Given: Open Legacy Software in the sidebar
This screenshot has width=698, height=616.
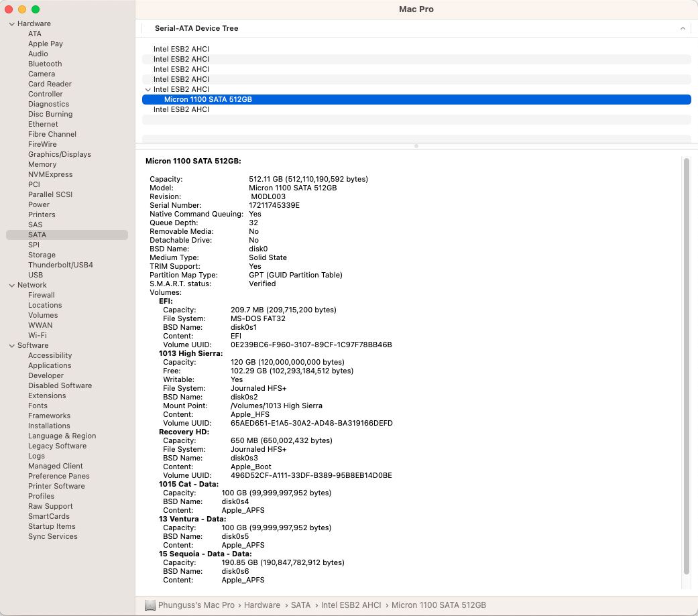Looking at the screenshot, I should [x=58, y=446].
